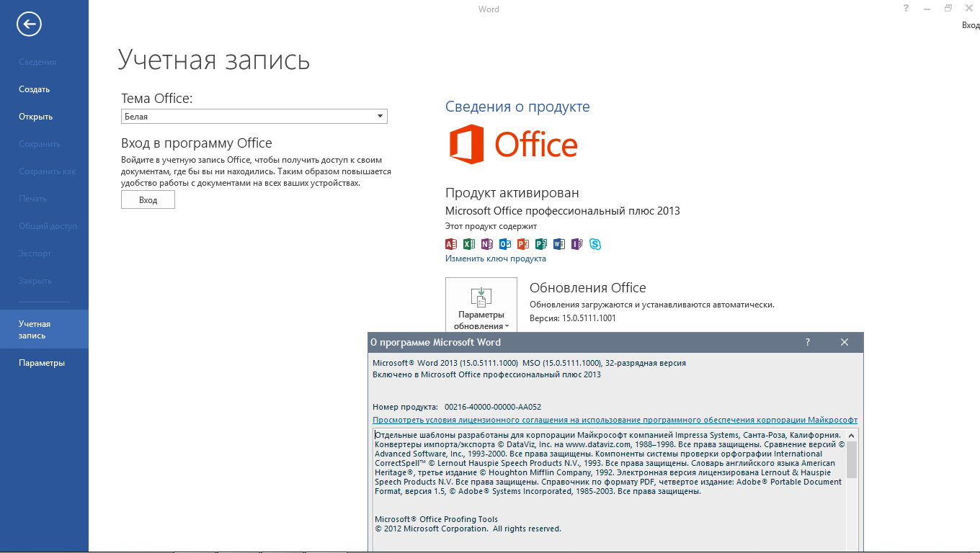Click the Excel icon under product contents
Screen dimensions: 980x553
pyautogui.click(x=469, y=244)
